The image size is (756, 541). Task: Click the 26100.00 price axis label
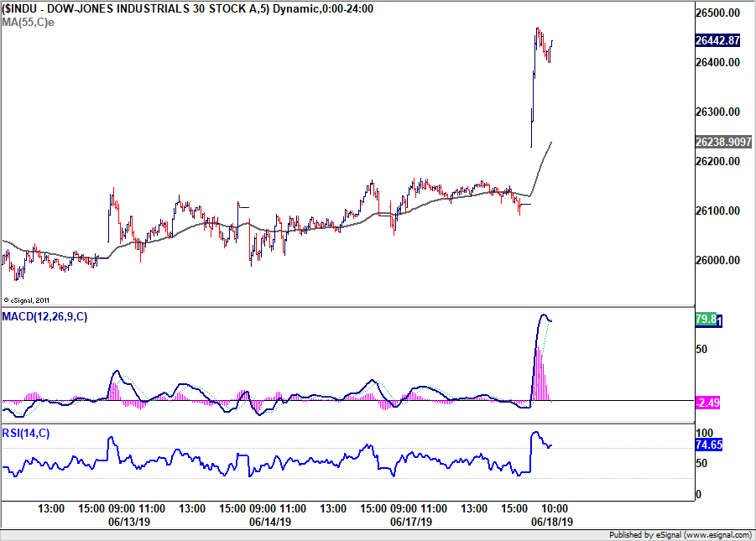pyautogui.click(x=717, y=211)
